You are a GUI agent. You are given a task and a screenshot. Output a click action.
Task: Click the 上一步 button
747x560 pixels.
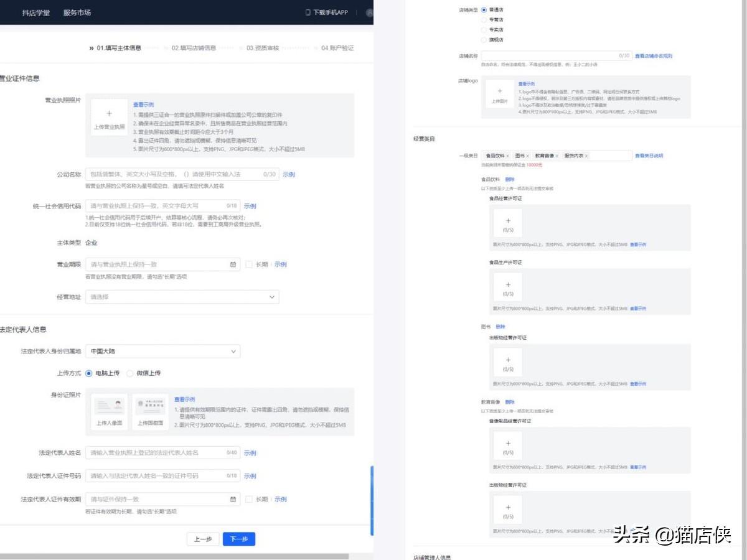pos(203,539)
